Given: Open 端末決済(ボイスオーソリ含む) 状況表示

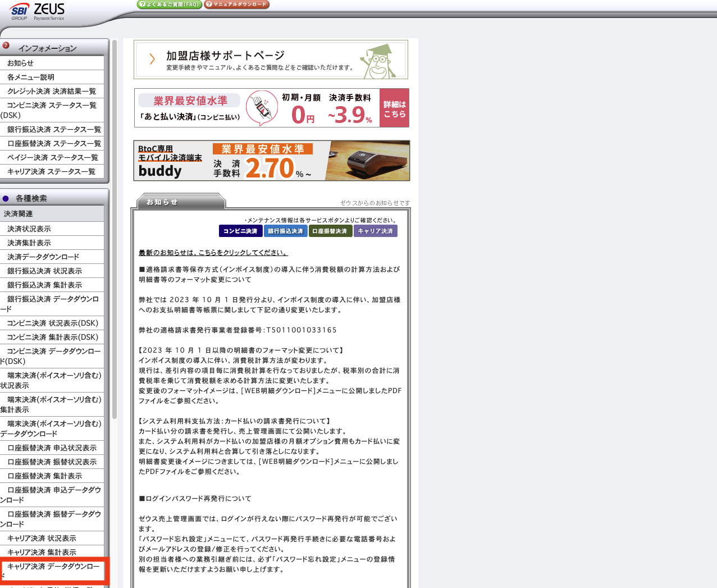Looking at the screenshot, I should pyautogui.click(x=52, y=380).
